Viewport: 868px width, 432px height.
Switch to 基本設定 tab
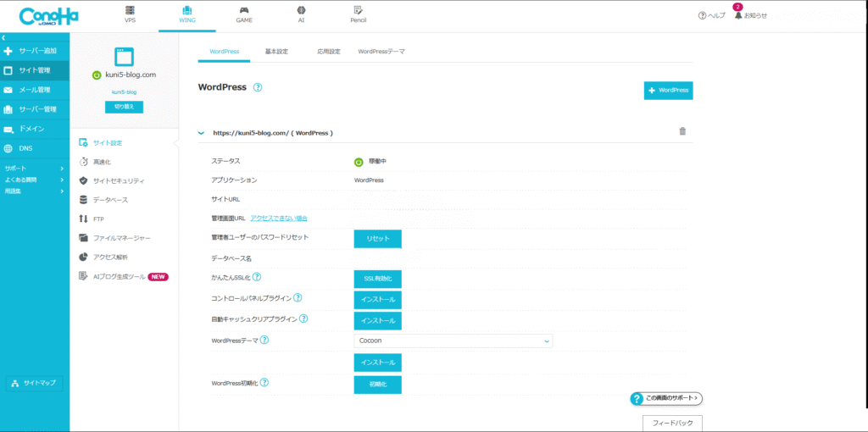click(276, 52)
